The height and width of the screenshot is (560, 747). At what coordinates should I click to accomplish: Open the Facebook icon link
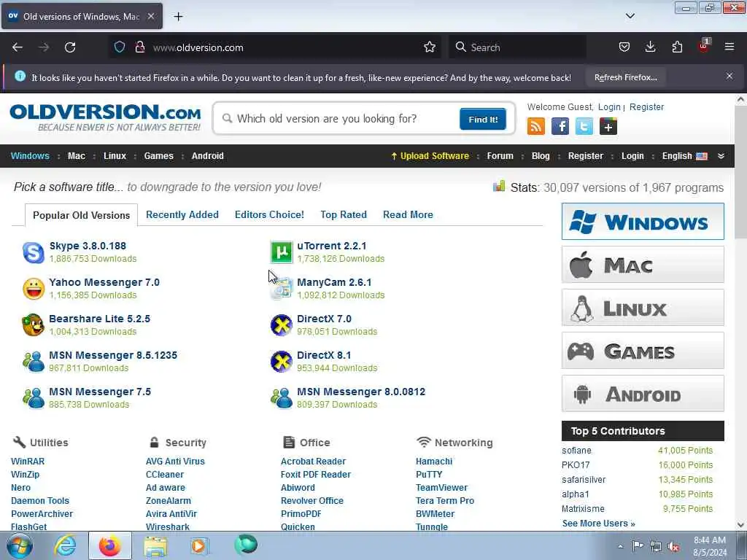(x=560, y=127)
